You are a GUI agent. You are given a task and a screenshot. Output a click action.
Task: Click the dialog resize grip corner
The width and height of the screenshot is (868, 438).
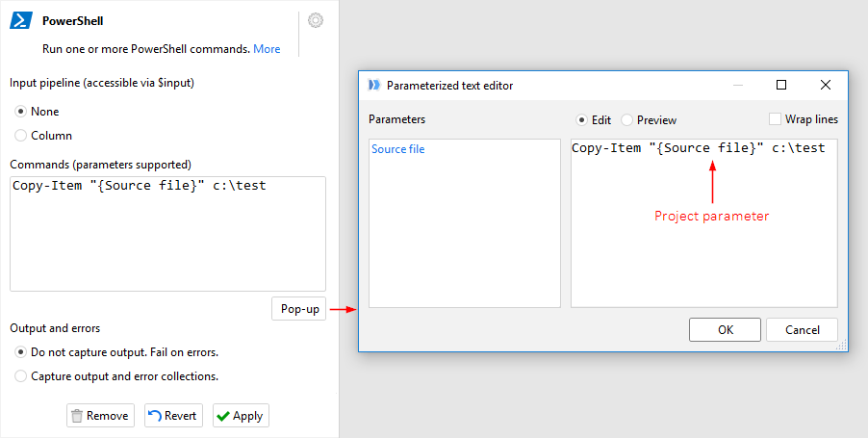pos(841,346)
